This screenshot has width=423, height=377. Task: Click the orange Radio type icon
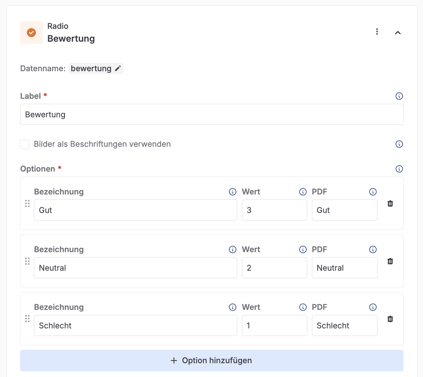pyautogui.click(x=31, y=33)
